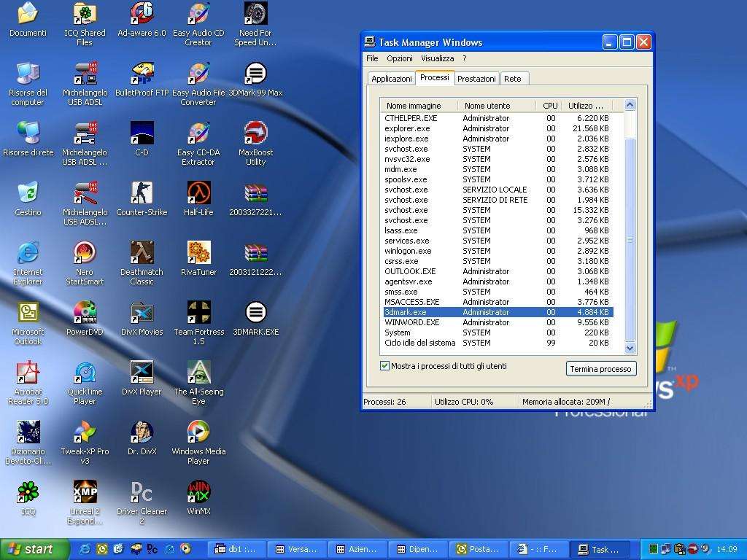Select Ciclo idle del sistema row
Screen dimensions: 747x560
pos(498,343)
